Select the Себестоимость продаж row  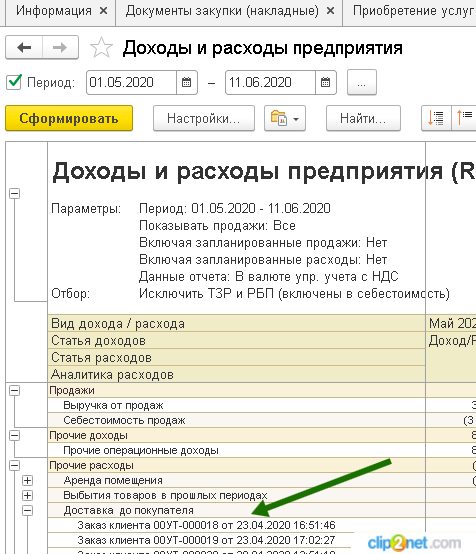(236, 420)
